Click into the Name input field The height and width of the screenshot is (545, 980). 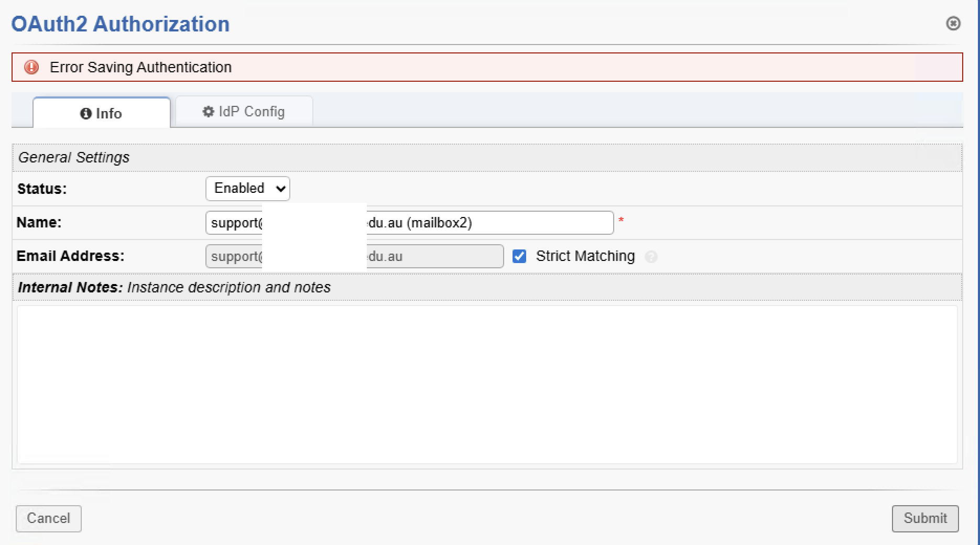point(409,223)
